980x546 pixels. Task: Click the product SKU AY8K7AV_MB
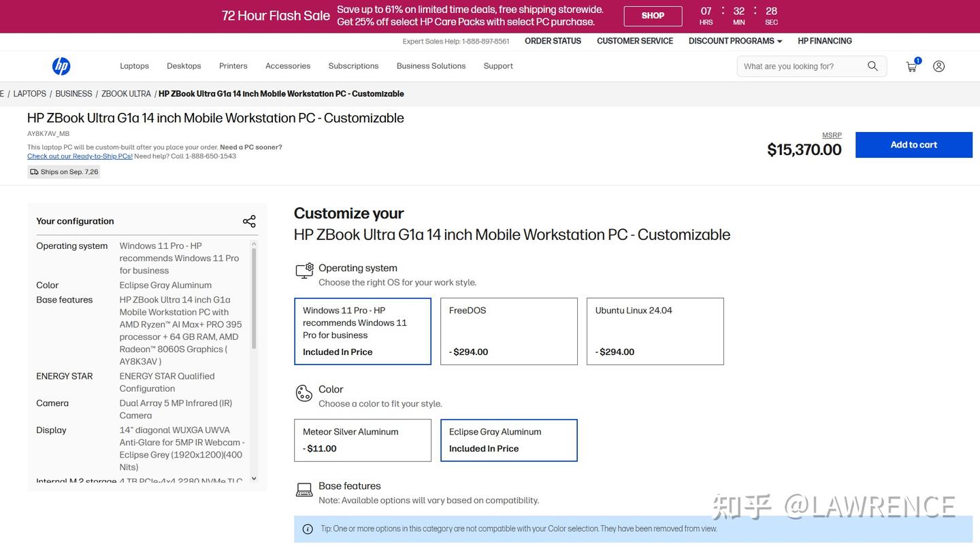point(48,134)
